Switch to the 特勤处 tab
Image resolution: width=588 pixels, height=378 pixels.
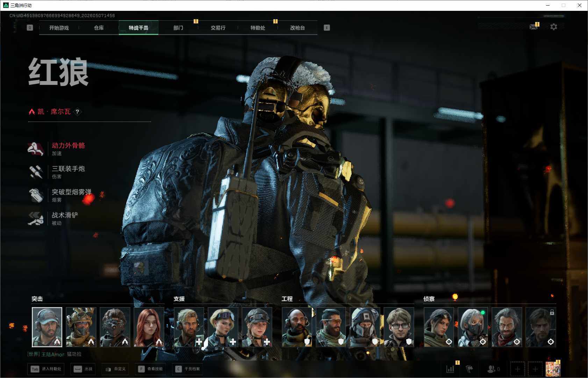258,28
